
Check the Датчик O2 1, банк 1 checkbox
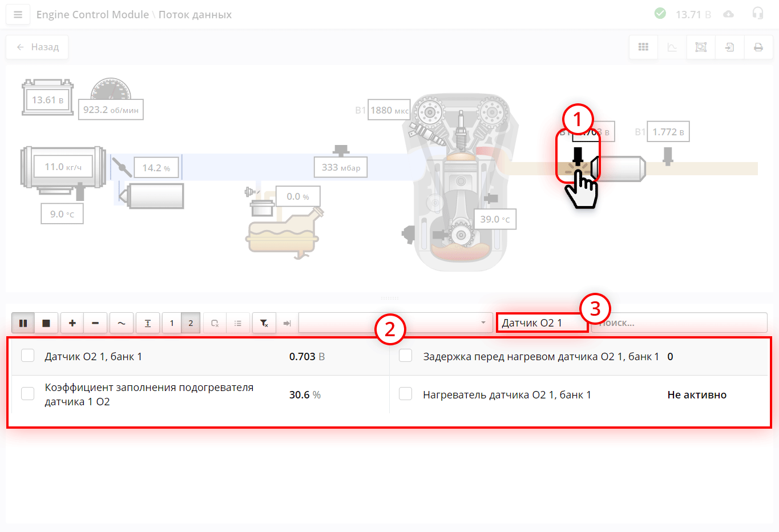point(28,356)
